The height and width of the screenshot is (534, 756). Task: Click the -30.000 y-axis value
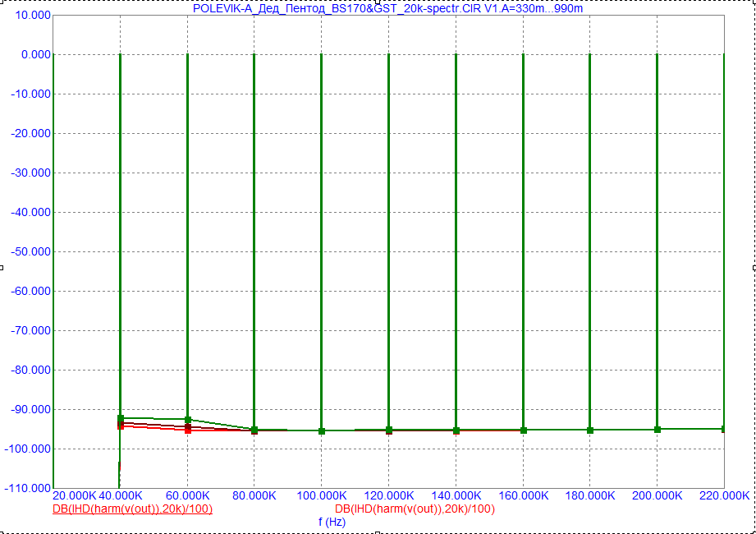[31, 173]
